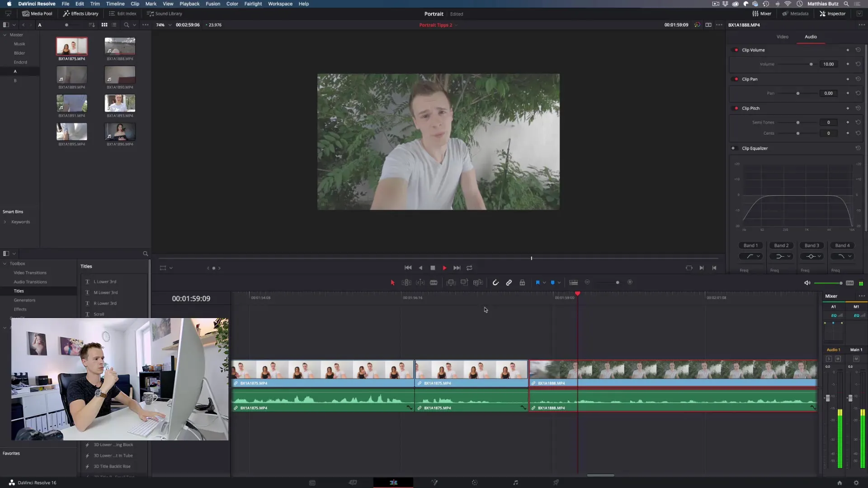Toggle the Clip Volume enable switch

click(736, 50)
